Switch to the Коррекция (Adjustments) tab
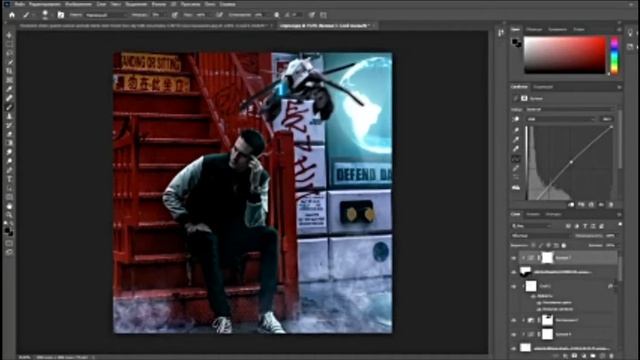 [x=543, y=87]
